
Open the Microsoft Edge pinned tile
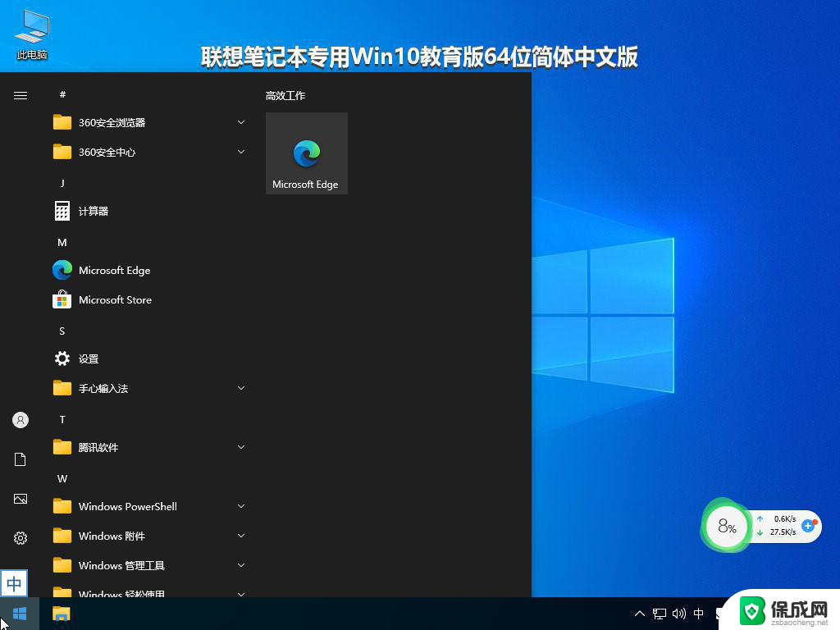(307, 153)
